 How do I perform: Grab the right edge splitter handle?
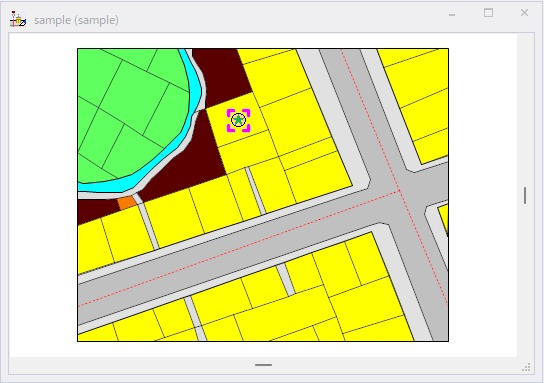pos(525,195)
